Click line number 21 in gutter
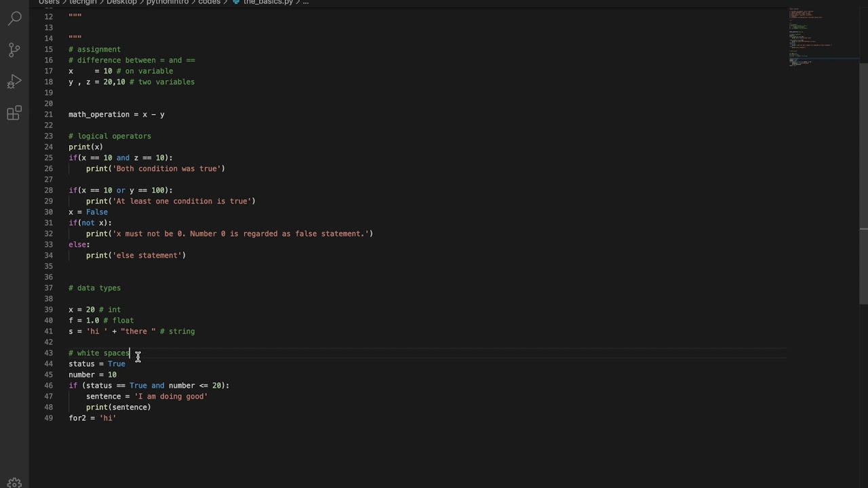 [x=48, y=115]
